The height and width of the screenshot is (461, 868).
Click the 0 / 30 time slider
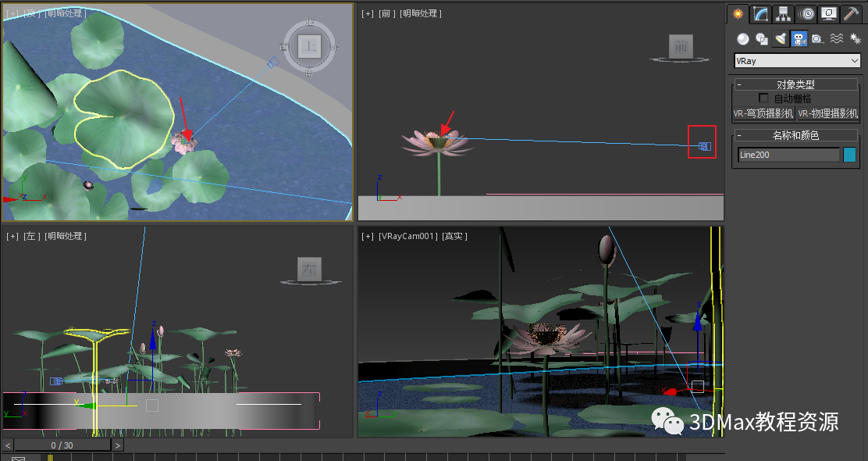coord(62,445)
